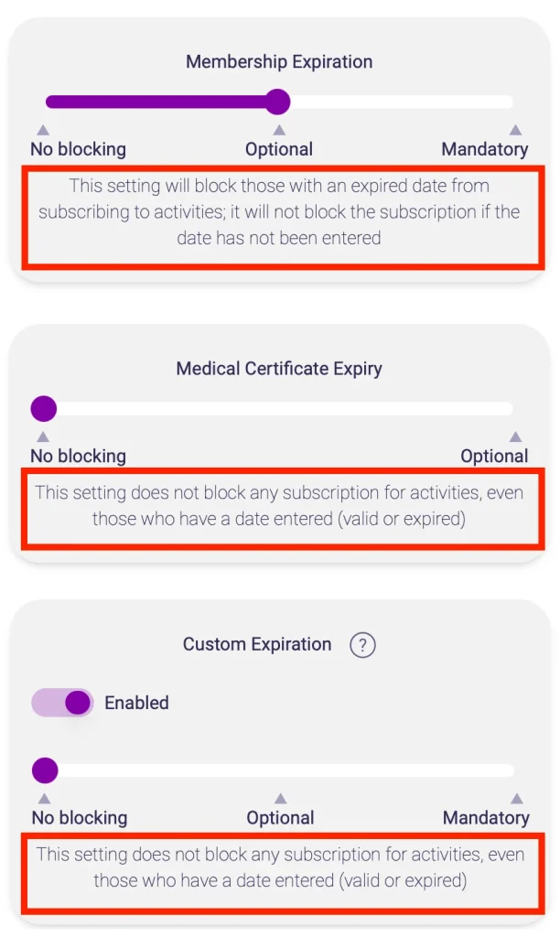Click the Medical Certificate Expiry title
560x937 pixels.
[279, 369]
